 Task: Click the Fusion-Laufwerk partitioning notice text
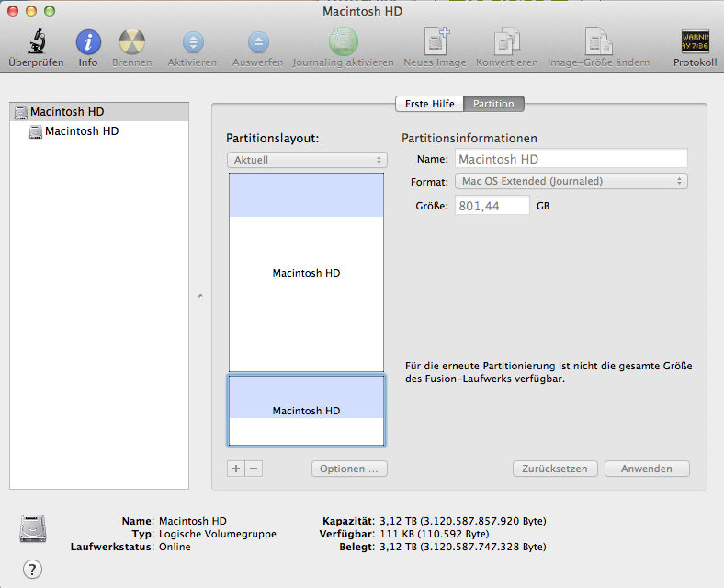(549, 372)
